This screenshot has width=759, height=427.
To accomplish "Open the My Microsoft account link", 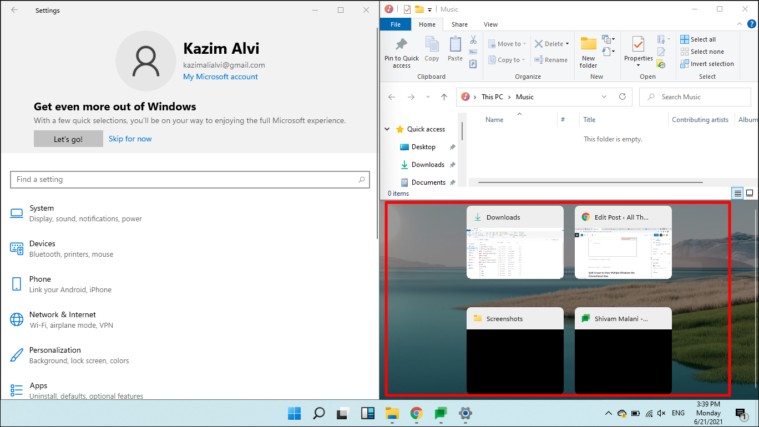I will (220, 76).
